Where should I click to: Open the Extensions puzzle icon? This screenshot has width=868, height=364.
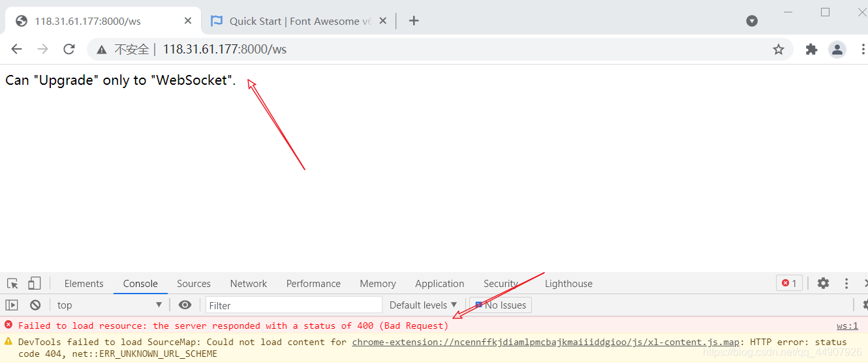click(x=811, y=49)
